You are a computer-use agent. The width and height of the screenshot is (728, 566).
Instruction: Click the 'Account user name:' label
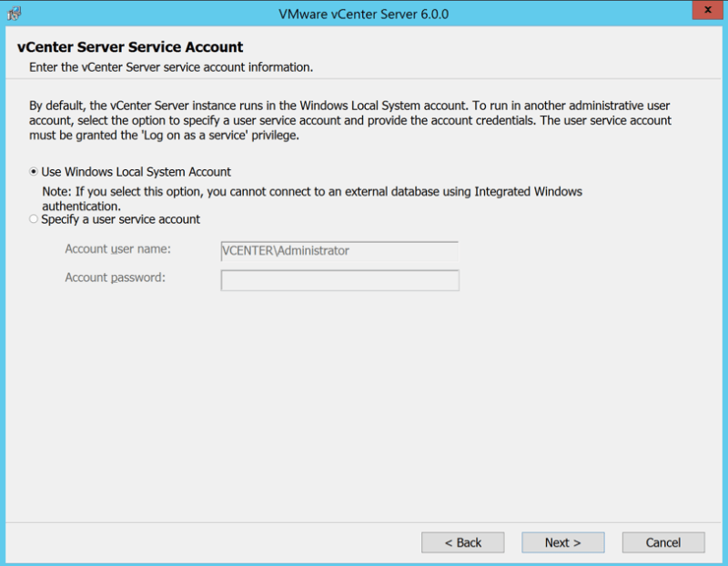[x=117, y=249]
